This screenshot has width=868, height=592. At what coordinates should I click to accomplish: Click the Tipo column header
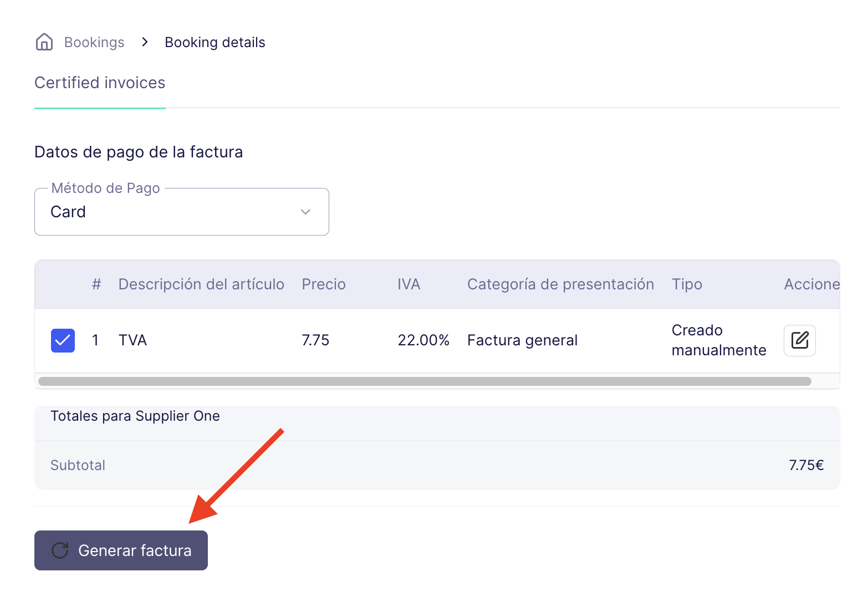[x=687, y=284]
